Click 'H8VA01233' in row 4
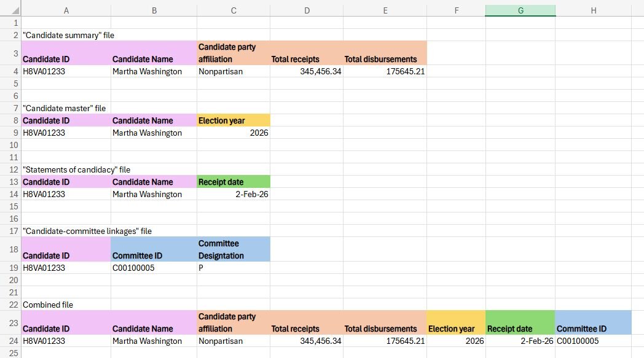644x358 pixels. 66,71
